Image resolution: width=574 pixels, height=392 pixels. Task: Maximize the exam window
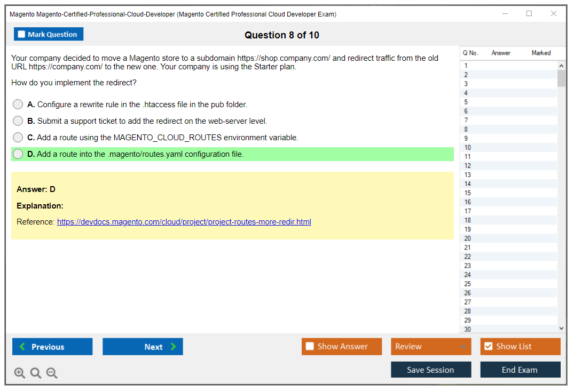pos(529,14)
